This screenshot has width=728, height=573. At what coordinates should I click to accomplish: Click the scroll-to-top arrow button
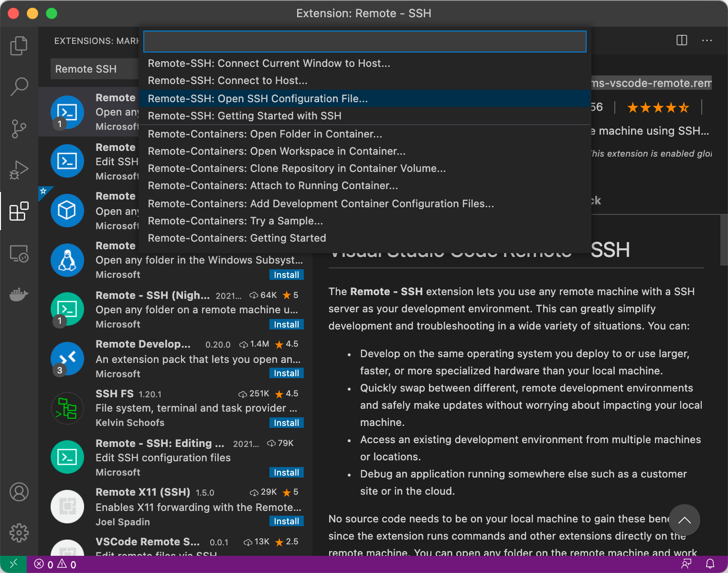684,520
